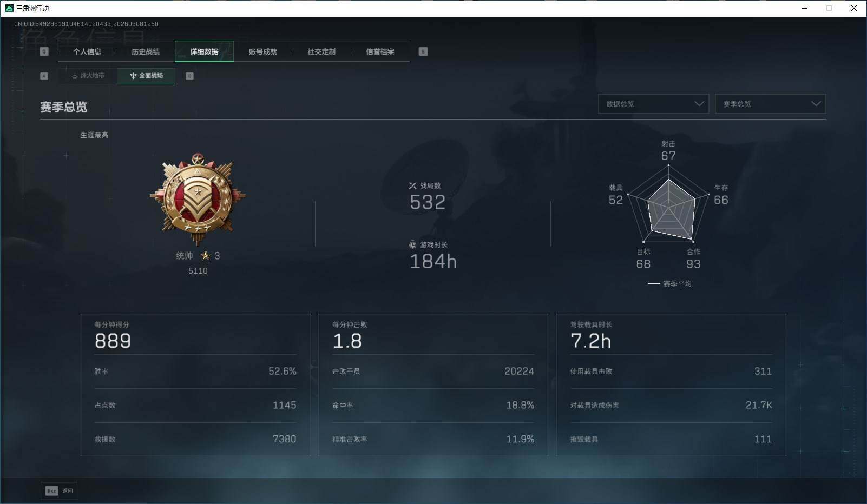
Task: Open the 个人信息 tab
Action: pos(87,52)
